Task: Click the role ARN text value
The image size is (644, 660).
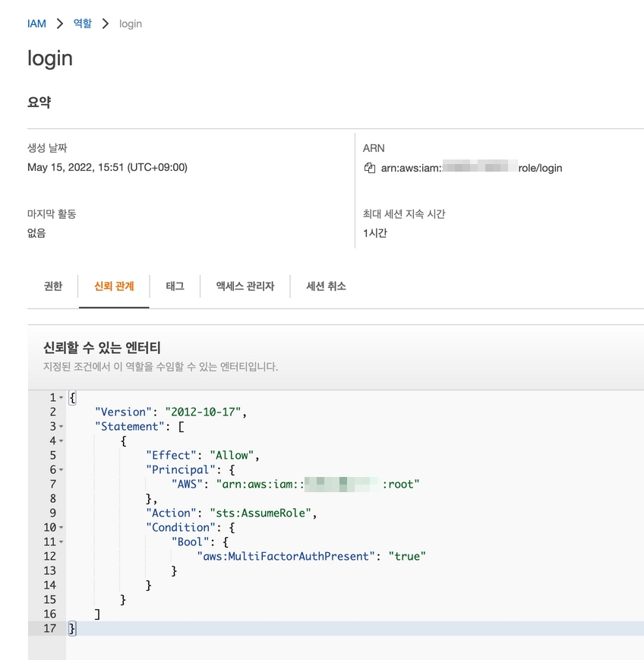Action: [x=471, y=168]
